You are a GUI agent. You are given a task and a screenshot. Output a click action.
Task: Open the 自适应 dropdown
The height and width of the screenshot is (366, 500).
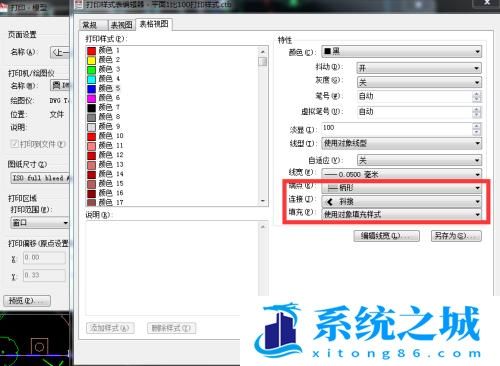coord(419,160)
